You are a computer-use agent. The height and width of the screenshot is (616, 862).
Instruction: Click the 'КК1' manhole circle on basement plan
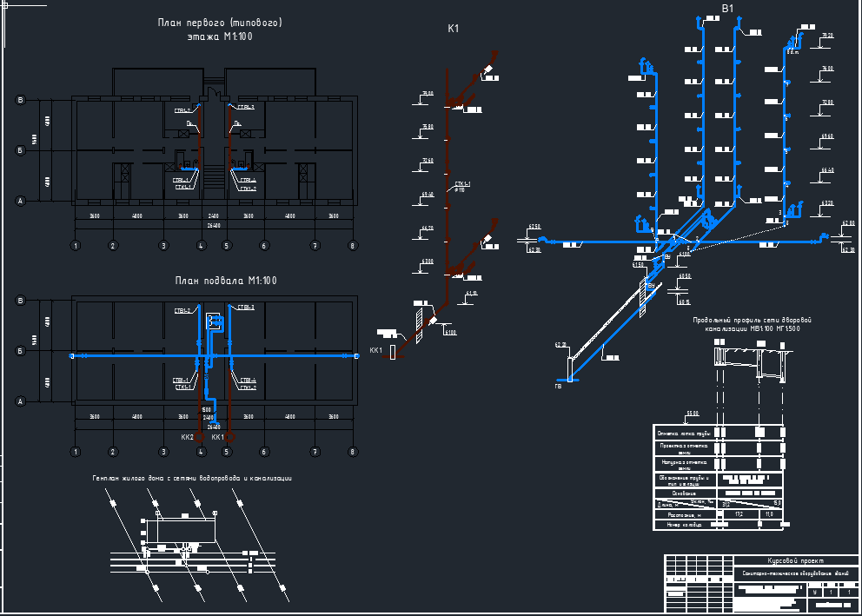(229, 437)
